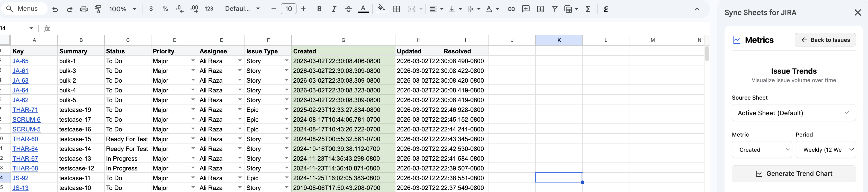
Task: Click the Back to Issues button
Action: 825,40
